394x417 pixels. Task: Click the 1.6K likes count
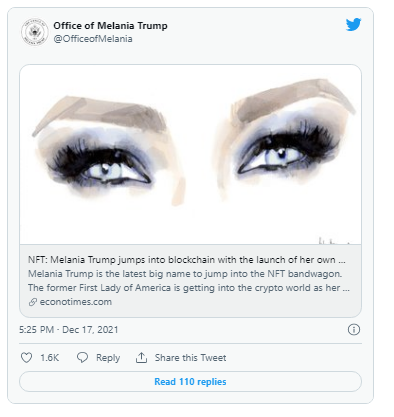pyautogui.click(x=50, y=358)
